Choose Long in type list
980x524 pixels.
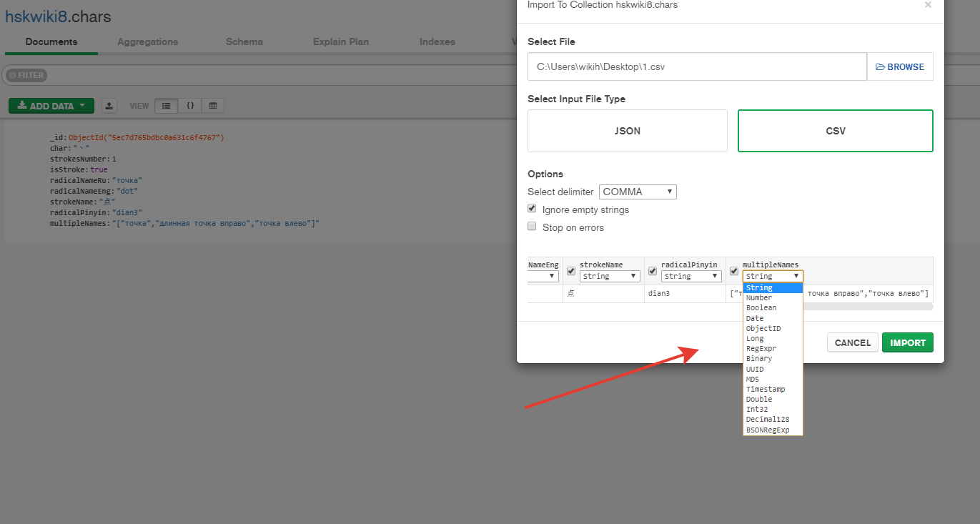(x=773, y=338)
